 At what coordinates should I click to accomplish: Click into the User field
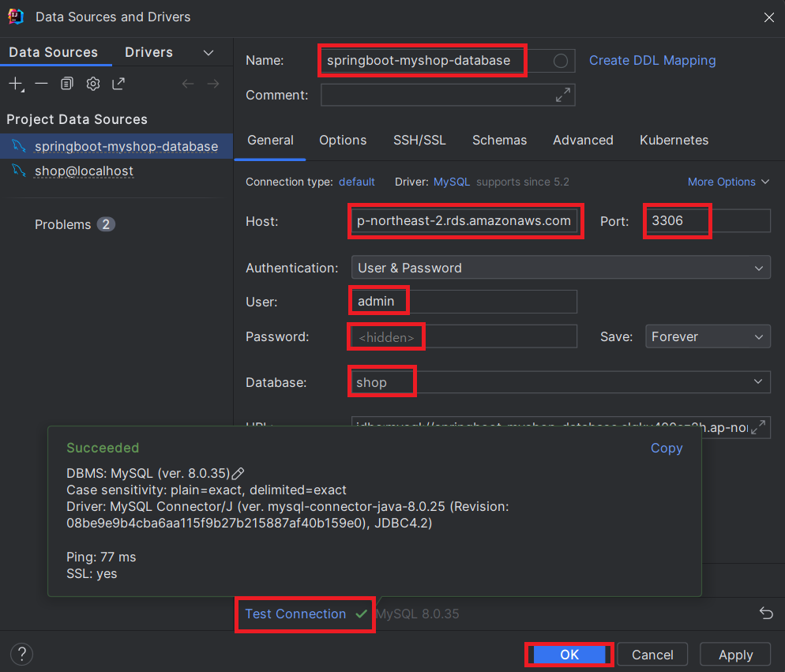coord(464,302)
